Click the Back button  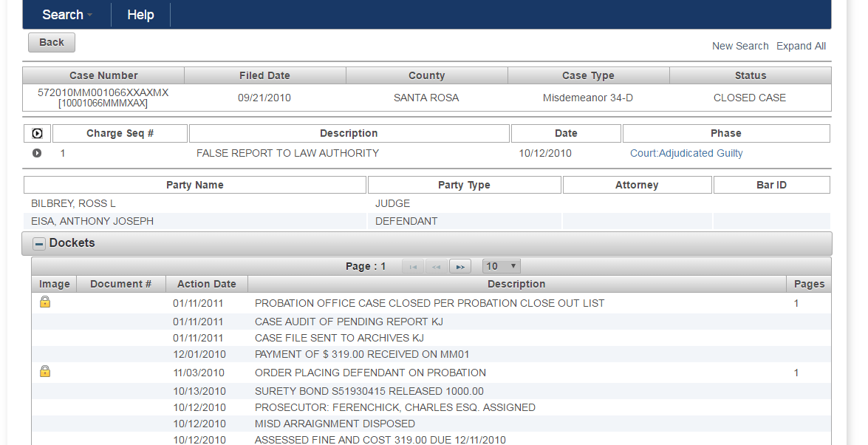pos(51,42)
